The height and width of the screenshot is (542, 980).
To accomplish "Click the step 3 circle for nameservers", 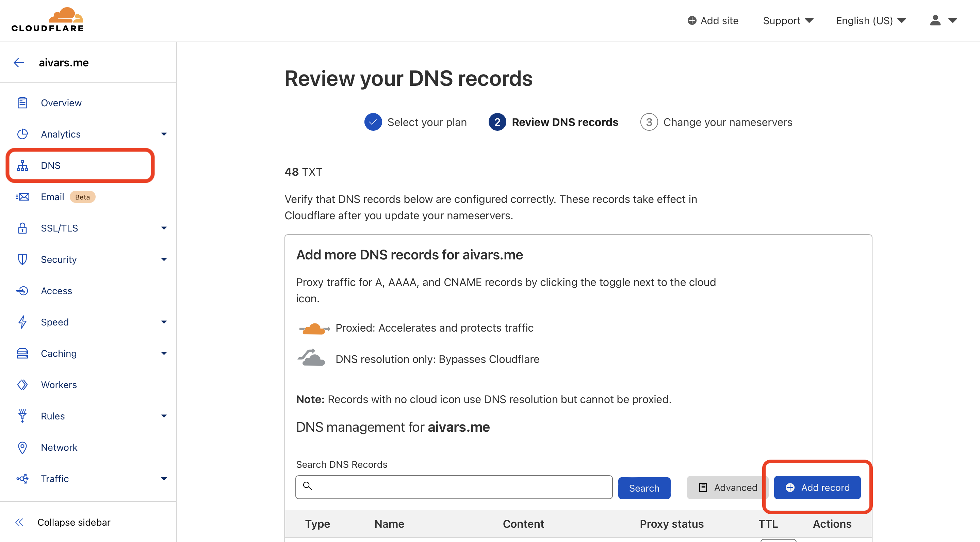I will (x=649, y=122).
